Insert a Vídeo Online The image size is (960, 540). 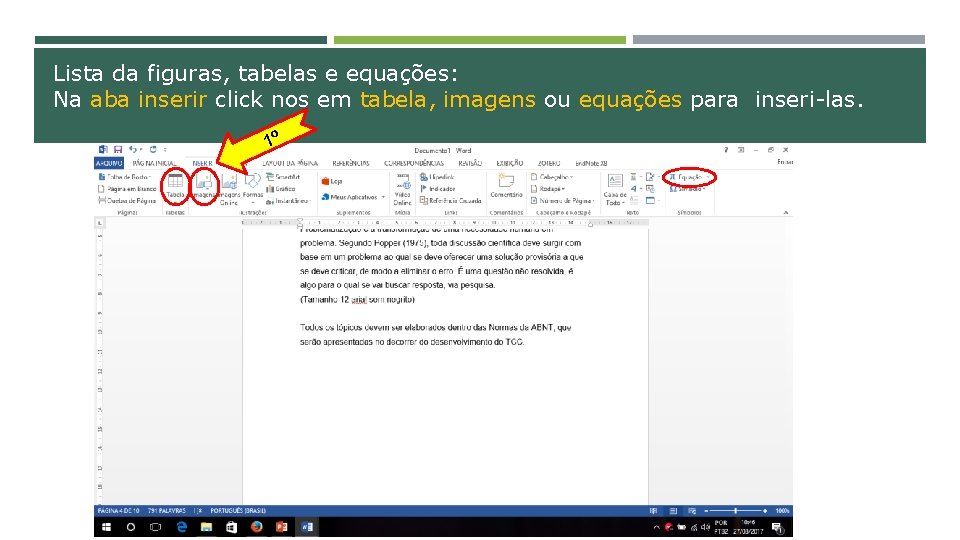(x=402, y=190)
